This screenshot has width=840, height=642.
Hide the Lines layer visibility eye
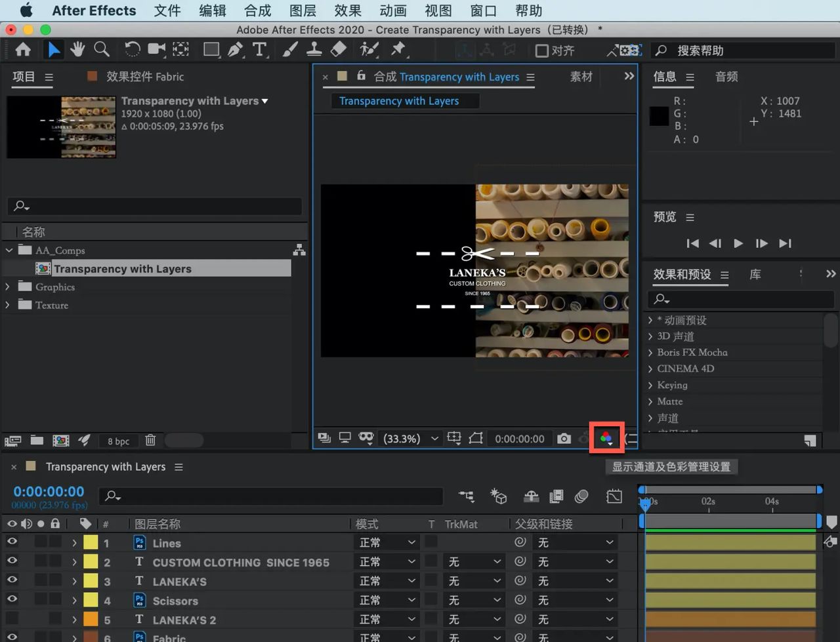[x=10, y=542]
